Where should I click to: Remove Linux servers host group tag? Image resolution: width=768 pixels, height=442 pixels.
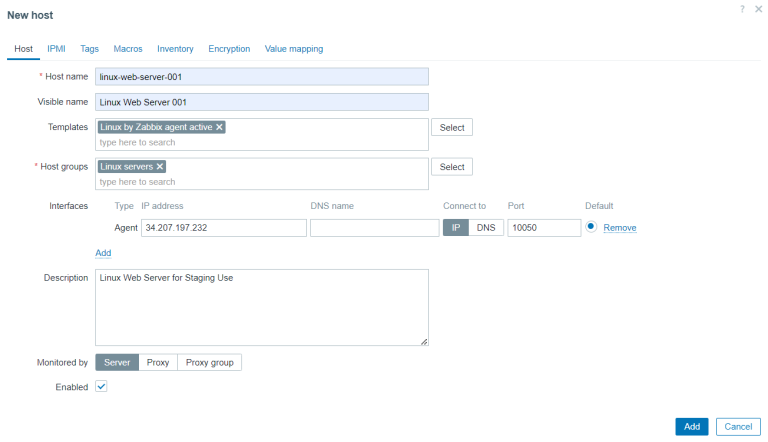pyautogui.click(x=160, y=166)
